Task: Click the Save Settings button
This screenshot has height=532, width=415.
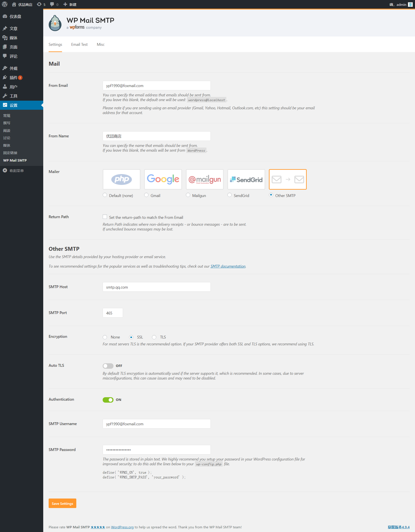Action: 62,503
